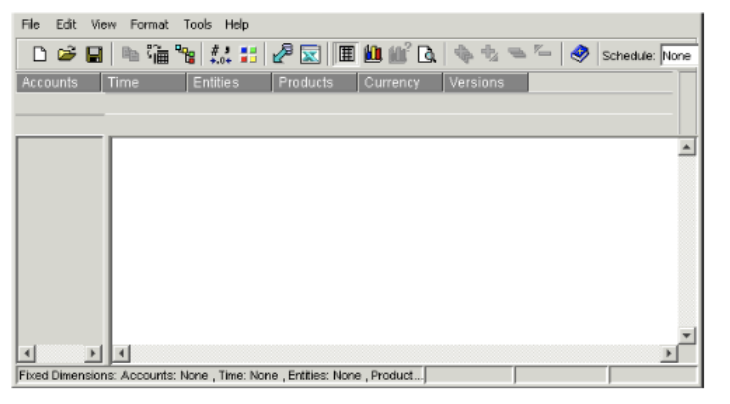The height and width of the screenshot is (404, 730).
Task: Click the Schedule input field
Action: (x=679, y=56)
